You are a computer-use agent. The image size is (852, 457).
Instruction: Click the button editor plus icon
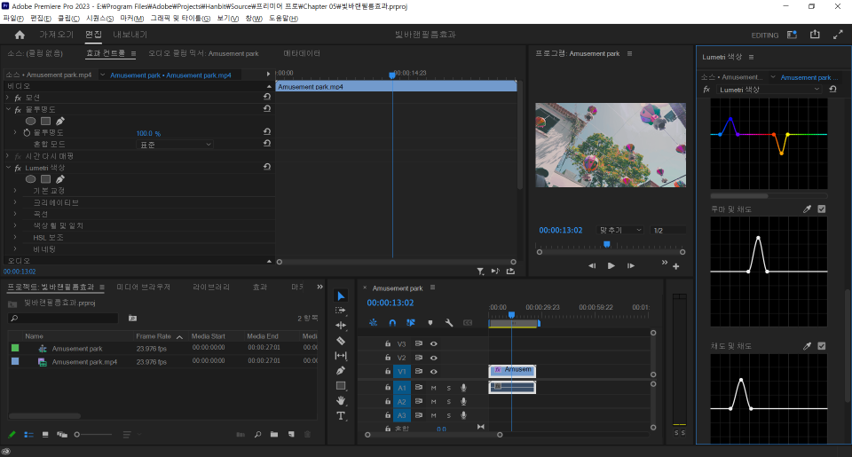pos(676,266)
